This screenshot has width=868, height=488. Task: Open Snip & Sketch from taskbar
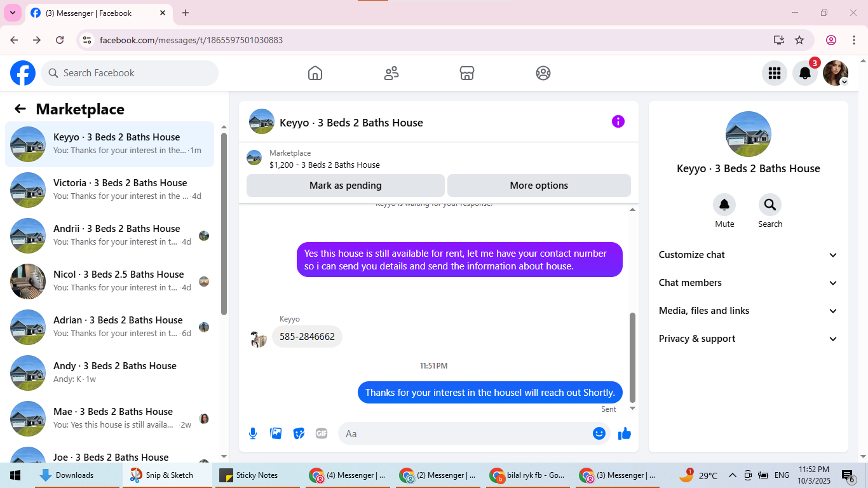pyautogui.click(x=168, y=475)
